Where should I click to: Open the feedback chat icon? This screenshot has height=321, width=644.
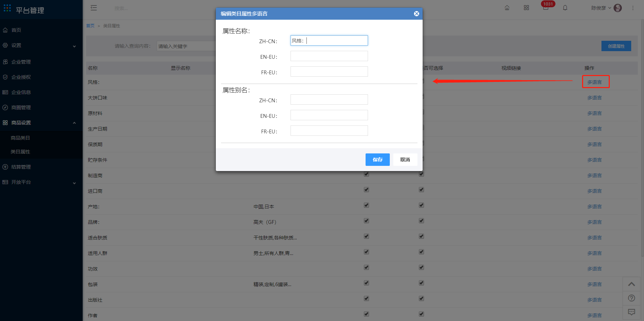(631, 312)
